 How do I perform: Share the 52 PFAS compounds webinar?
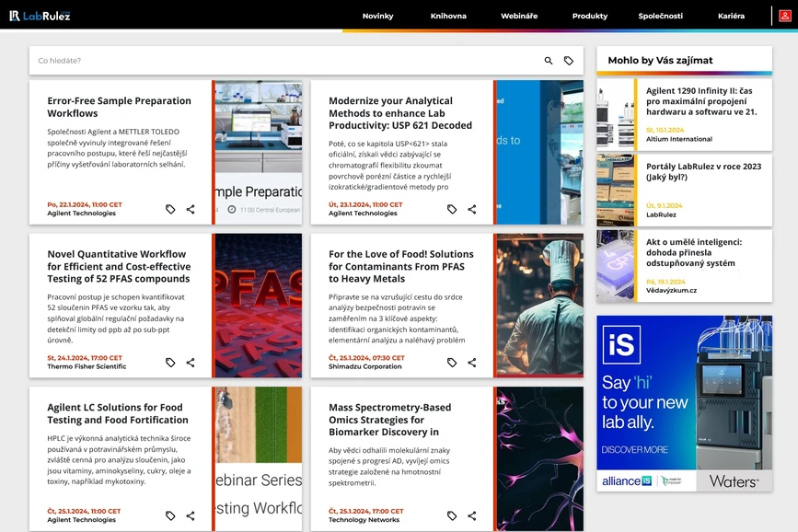click(191, 363)
